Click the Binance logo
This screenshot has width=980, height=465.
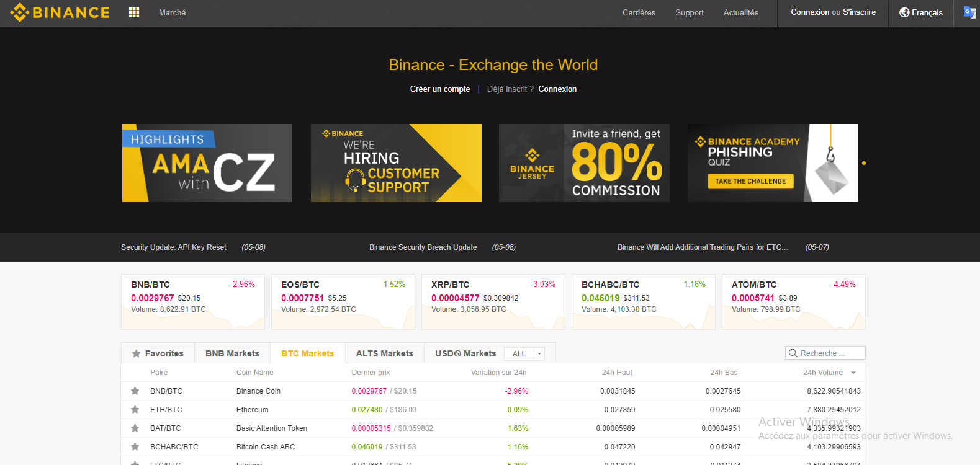[x=60, y=12]
